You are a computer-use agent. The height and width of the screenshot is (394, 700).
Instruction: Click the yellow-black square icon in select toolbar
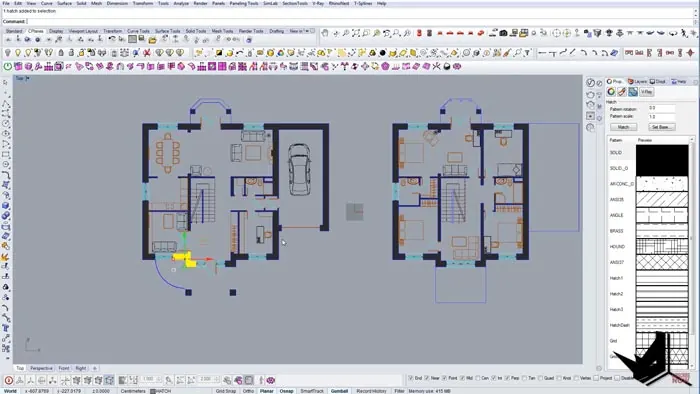coord(219,53)
